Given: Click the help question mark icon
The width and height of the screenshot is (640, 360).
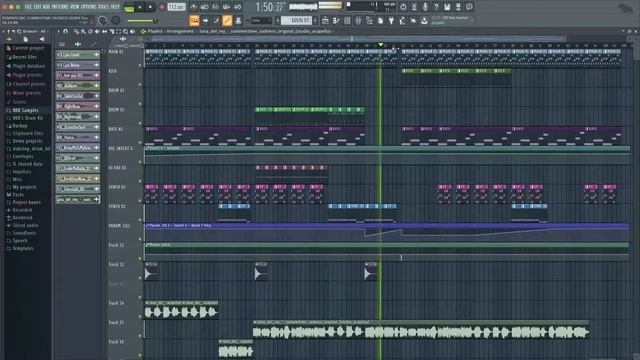Looking at the screenshot, I should tap(436, 7).
